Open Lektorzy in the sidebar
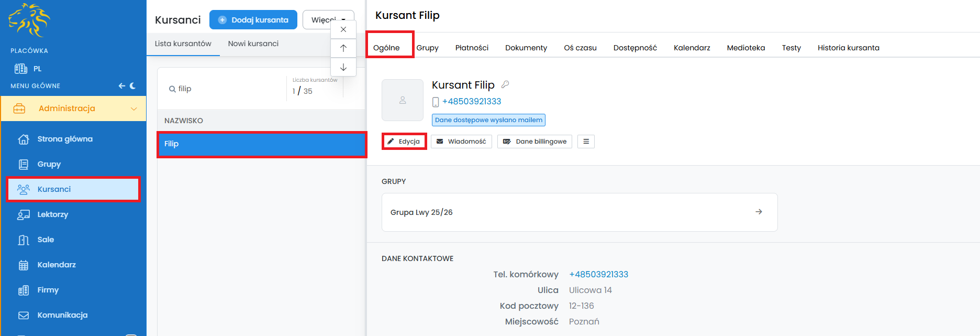 point(52,214)
